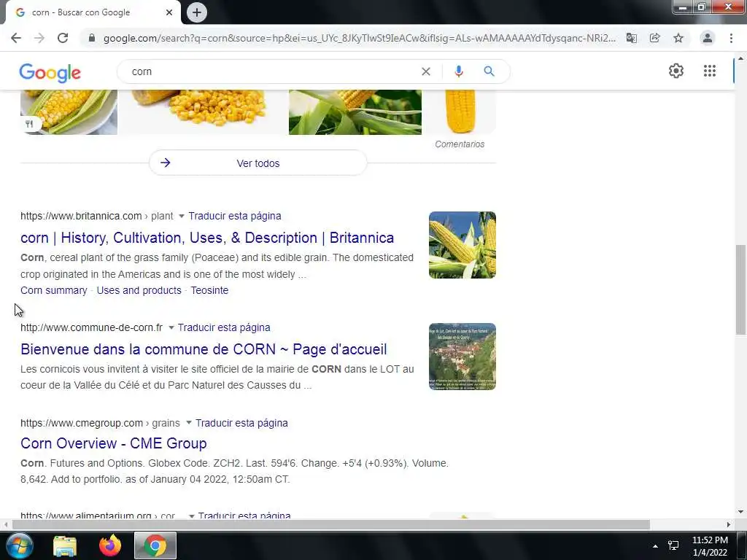Clear the search box text
This screenshot has height=560, width=747.
click(426, 71)
